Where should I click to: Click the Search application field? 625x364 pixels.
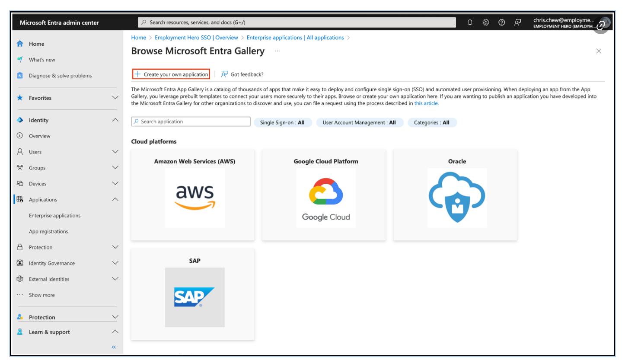191,121
